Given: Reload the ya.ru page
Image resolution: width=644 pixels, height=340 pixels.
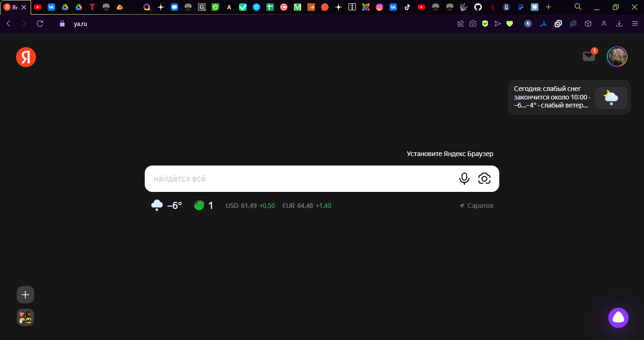Looking at the screenshot, I should [40, 24].
